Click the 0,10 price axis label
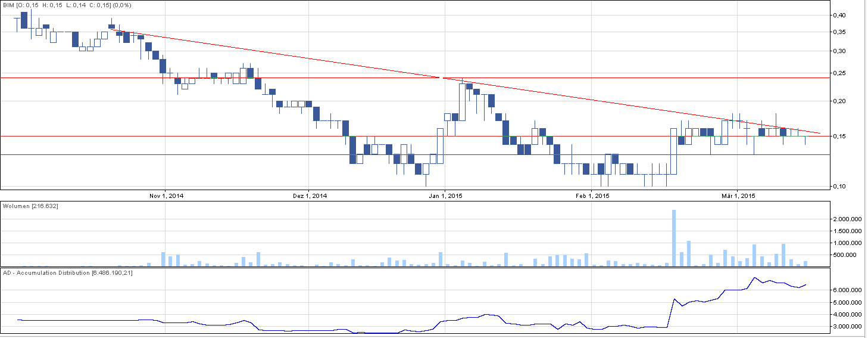 point(839,187)
